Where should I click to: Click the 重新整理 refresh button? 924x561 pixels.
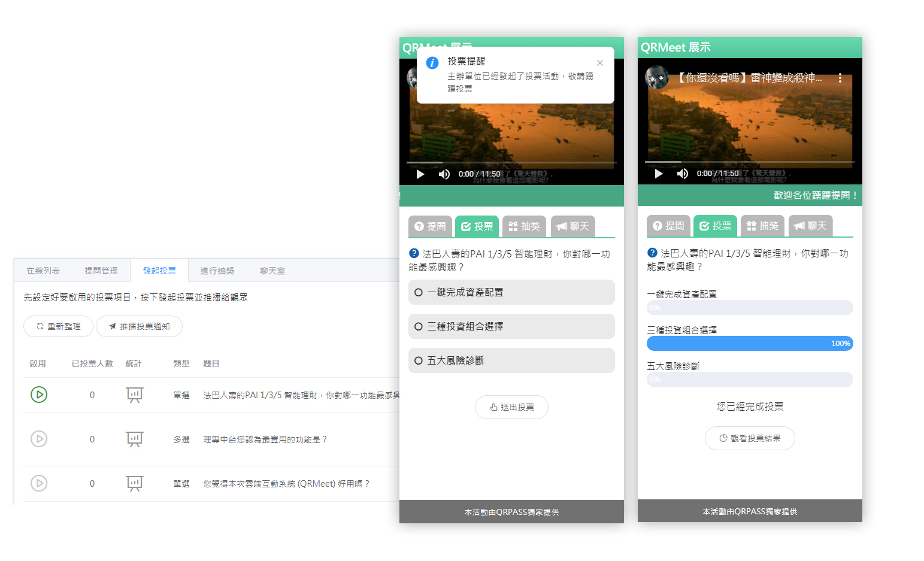58,326
